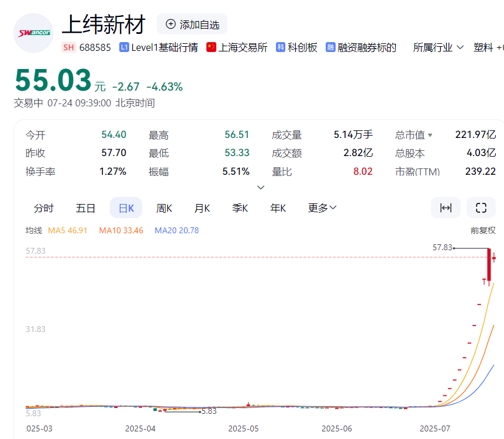Screen dimensions: 504x439
Task: Click the MA10 33.46 indicator label
Action: tap(121, 230)
